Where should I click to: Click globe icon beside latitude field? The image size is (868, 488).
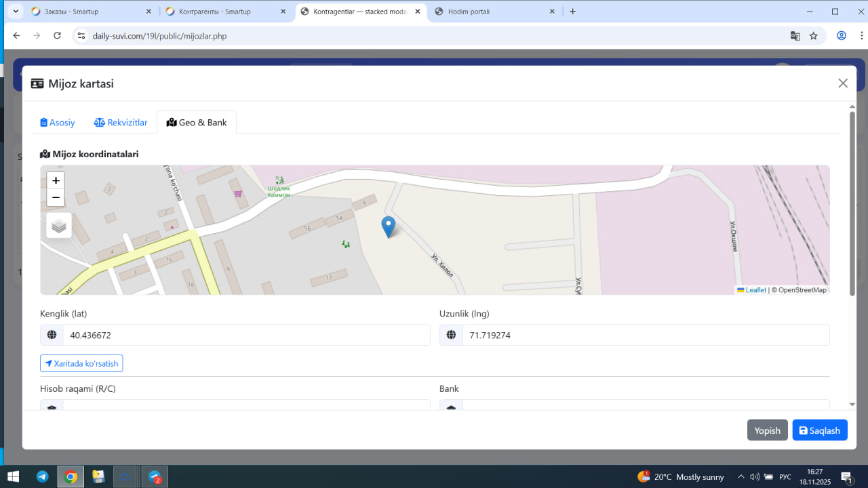coord(52,335)
